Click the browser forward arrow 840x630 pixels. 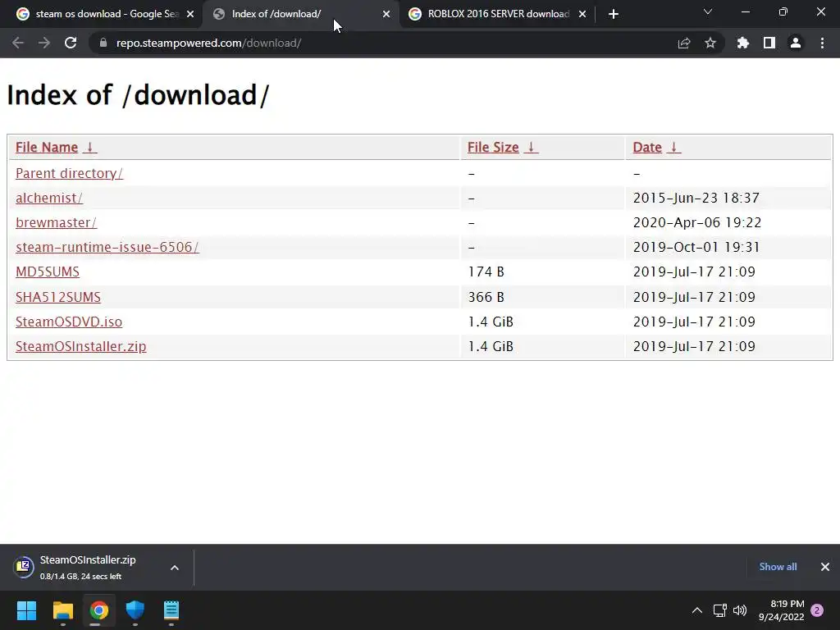tap(44, 43)
